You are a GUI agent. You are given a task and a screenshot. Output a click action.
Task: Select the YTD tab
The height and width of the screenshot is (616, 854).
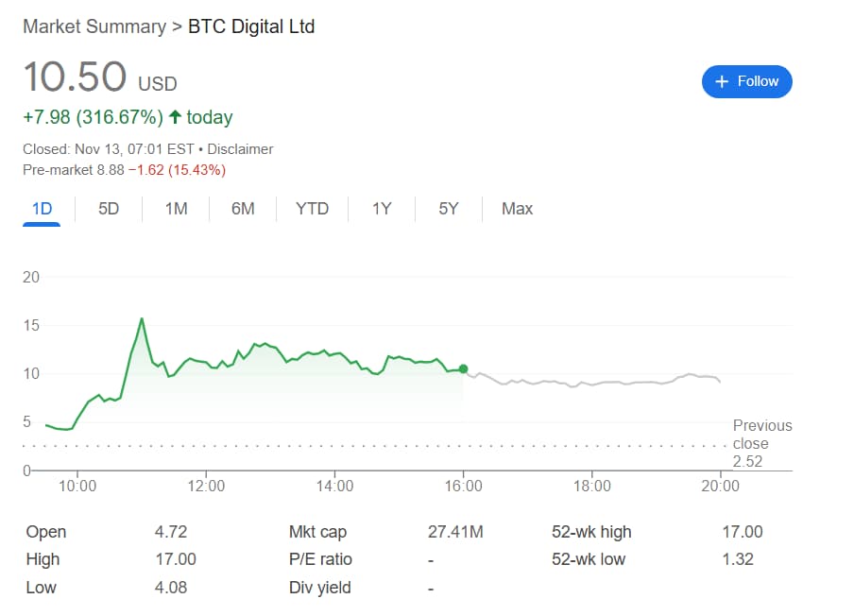tap(312, 209)
